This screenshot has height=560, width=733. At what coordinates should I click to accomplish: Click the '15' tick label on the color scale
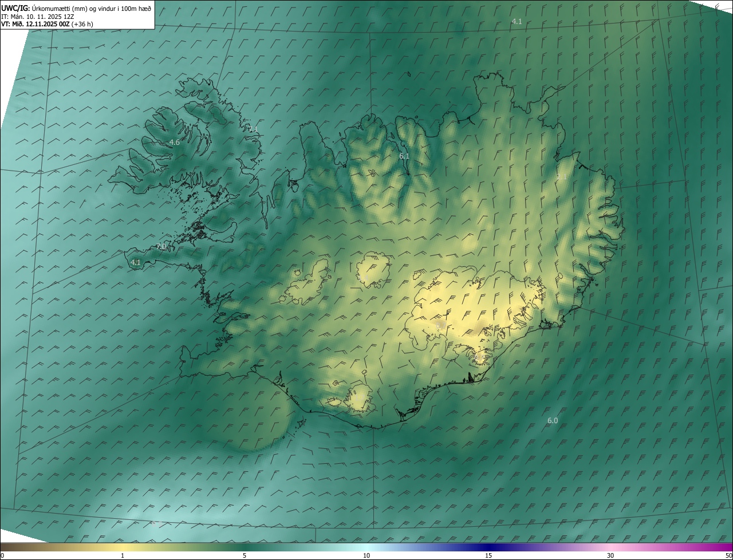coord(488,556)
